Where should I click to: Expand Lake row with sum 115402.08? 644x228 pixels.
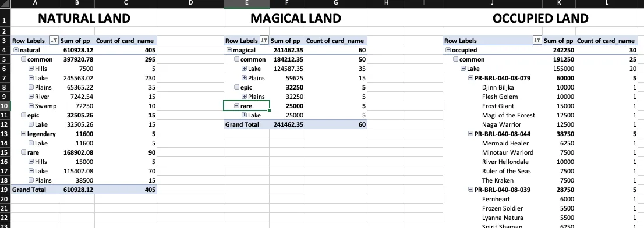click(x=31, y=171)
